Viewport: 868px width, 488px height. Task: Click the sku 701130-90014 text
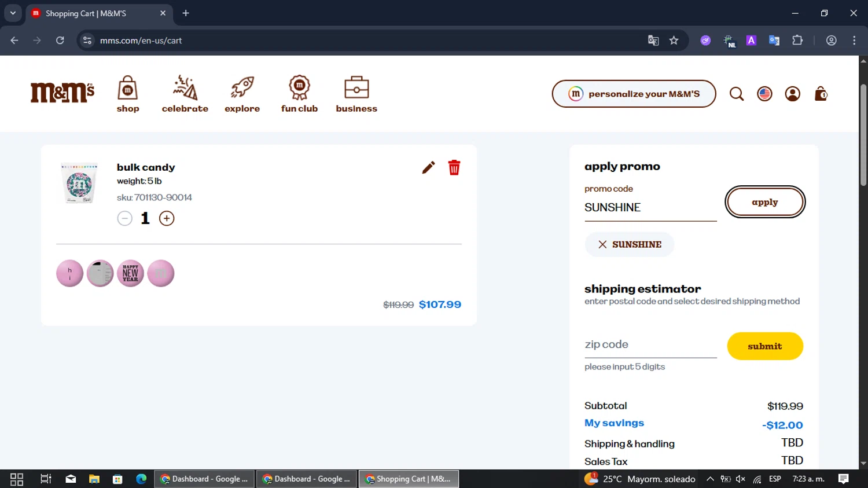[155, 197]
